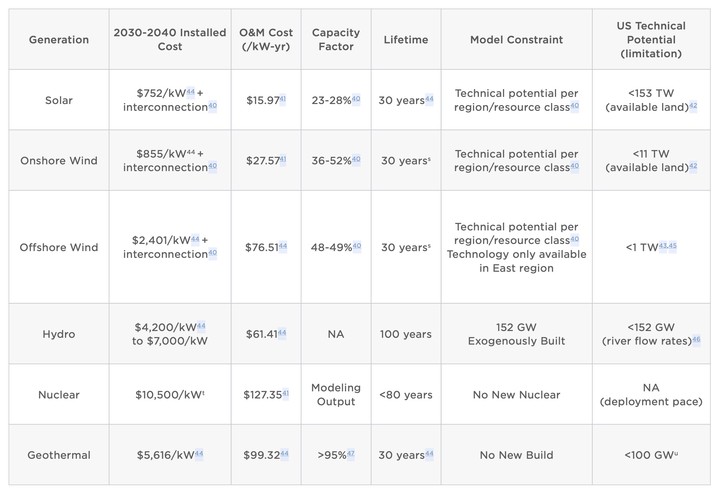Select the No New Nuclear cell
The height and width of the screenshot is (494, 720).
[x=517, y=394]
